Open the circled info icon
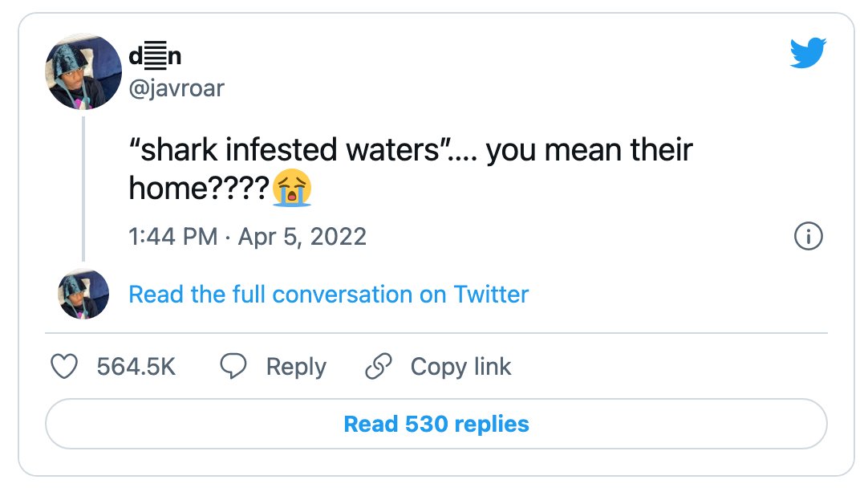The height and width of the screenshot is (500, 868). (808, 237)
